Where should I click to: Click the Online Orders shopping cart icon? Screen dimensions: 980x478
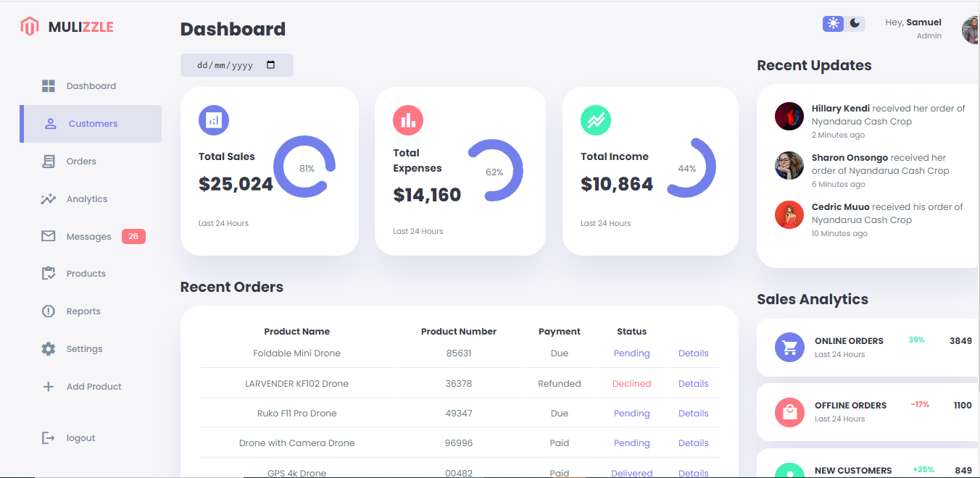point(789,347)
